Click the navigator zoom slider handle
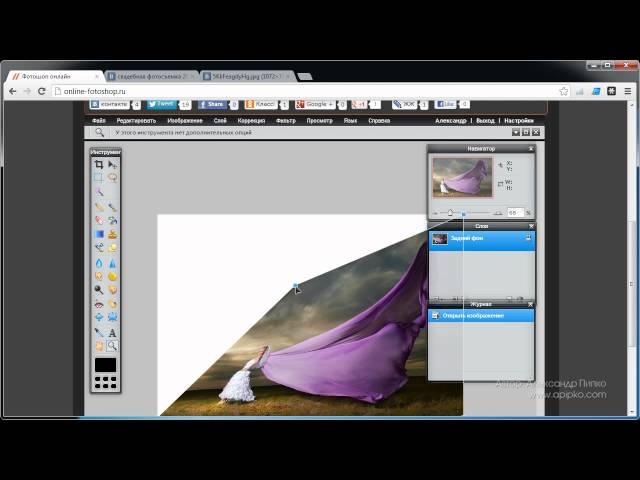Image resolution: width=640 pixels, height=480 pixels. (450, 213)
